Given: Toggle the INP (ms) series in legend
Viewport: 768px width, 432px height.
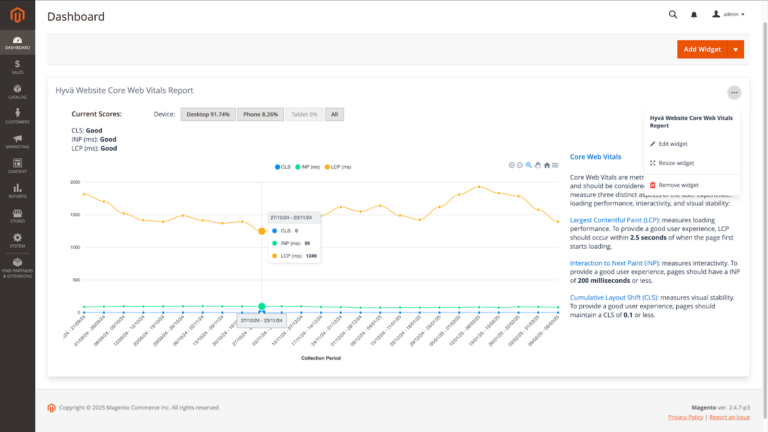Looking at the screenshot, I should 308,167.
